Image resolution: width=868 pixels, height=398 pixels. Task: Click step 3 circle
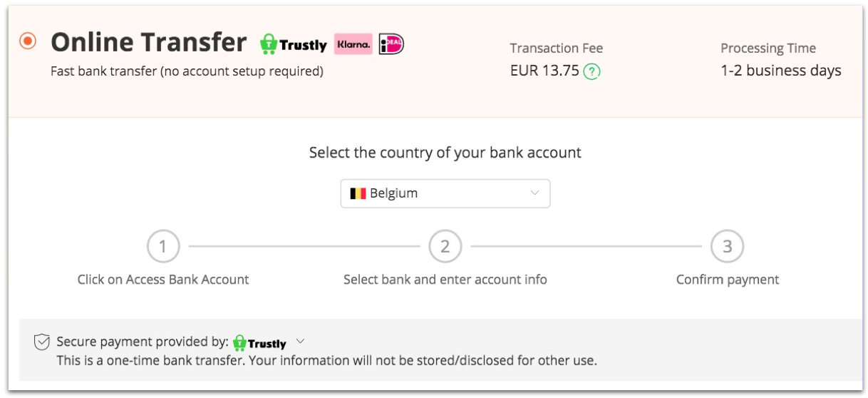[x=728, y=247]
